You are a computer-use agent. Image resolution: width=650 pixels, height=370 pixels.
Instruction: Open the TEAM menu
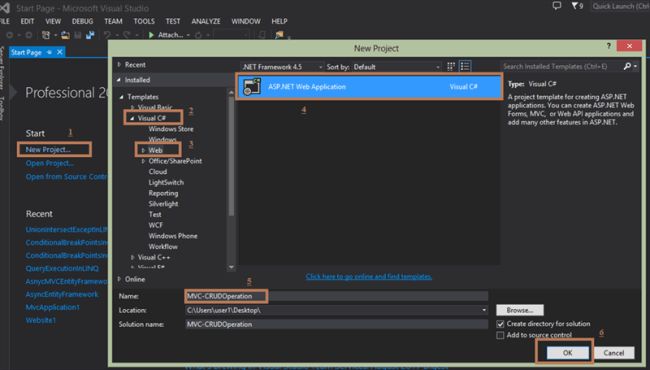(x=113, y=21)
